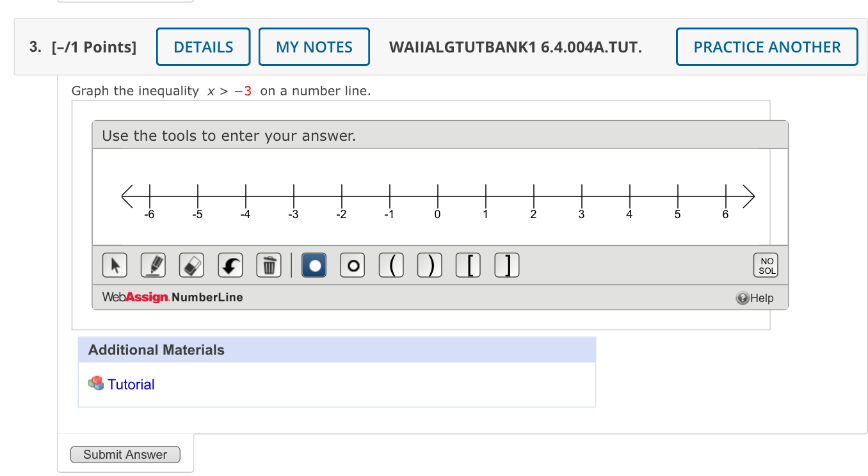The width and height of the screenshot is (868, 476).
Task: Open the Tutorial link
Action: pyautogui.click(x=131, y=385)
